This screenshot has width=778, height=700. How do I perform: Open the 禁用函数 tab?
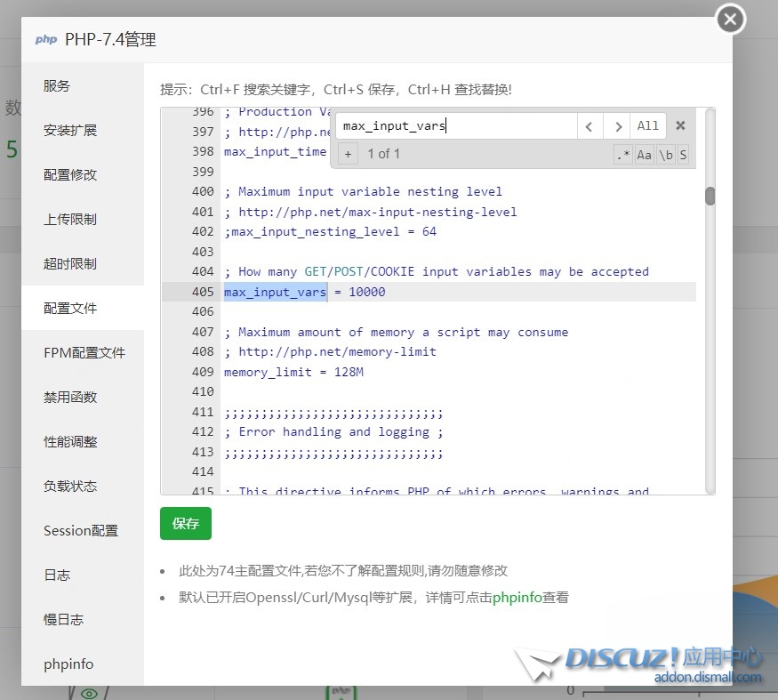tap(70, 398)
